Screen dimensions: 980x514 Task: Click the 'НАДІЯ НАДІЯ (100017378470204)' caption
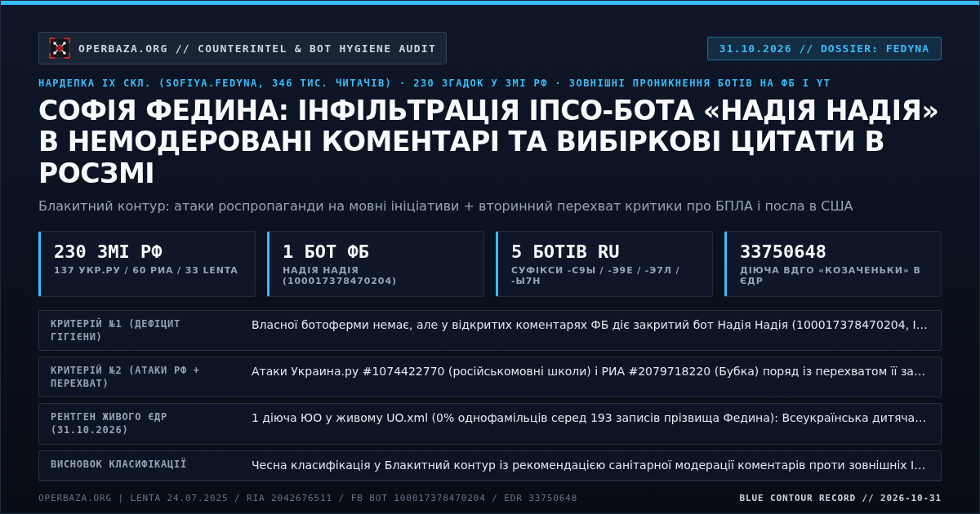pyautogui.click(x=340, y=275)
